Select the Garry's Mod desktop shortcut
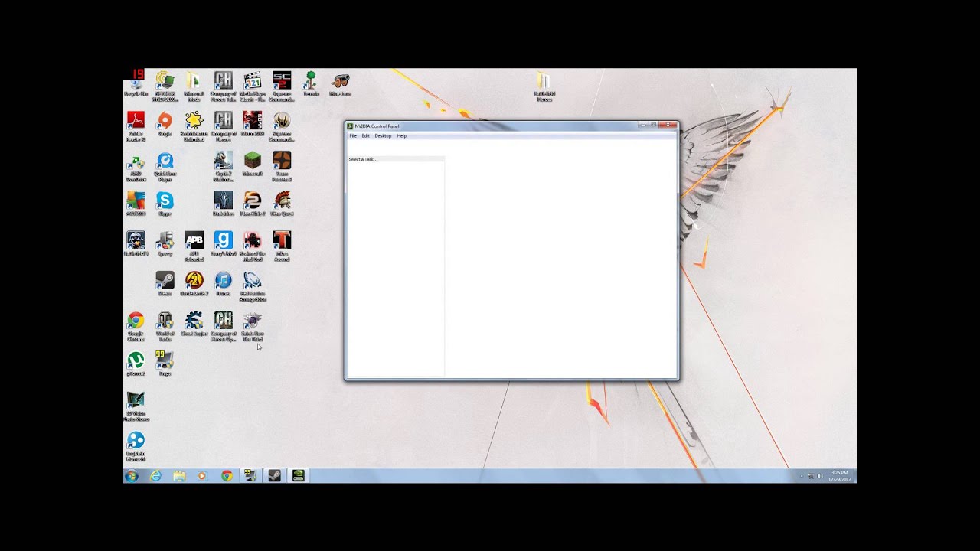The image size is (980, 551). 223,243
